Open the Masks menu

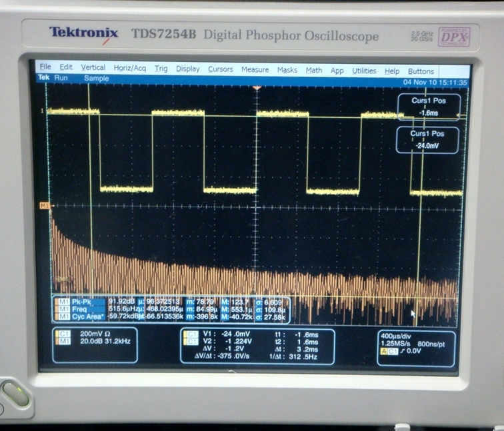pyautogui.click(x=287, y=70)
